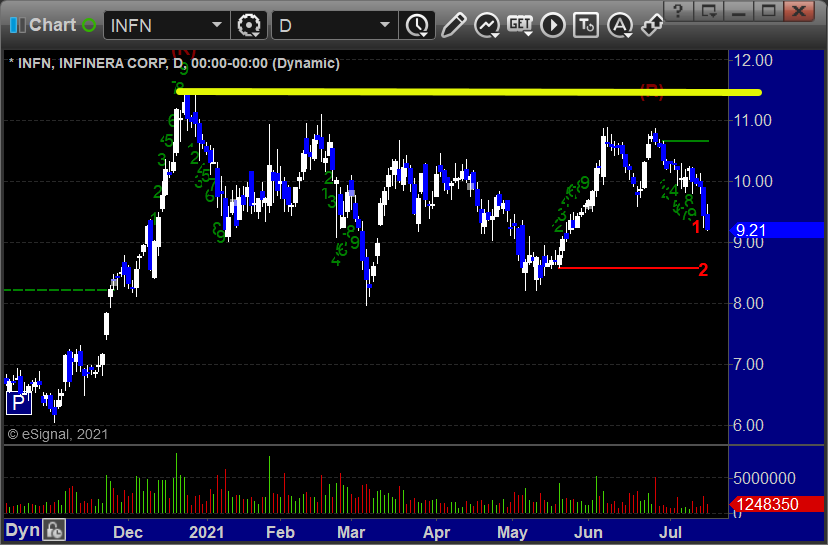Click the Dec label on time axis
This screenshot has height=545, width=828.
point(128,532)
